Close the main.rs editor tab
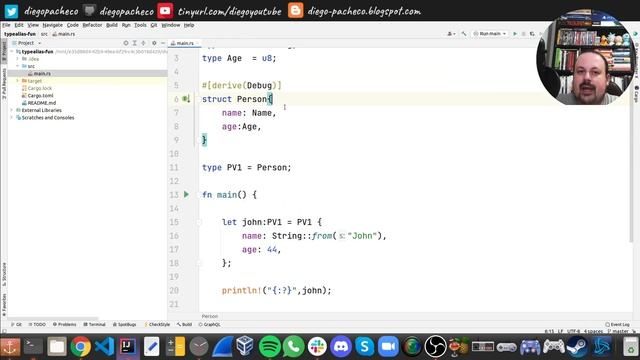Image resolution: width=640 pixels, height=360 pixels. tap(198, 43)
